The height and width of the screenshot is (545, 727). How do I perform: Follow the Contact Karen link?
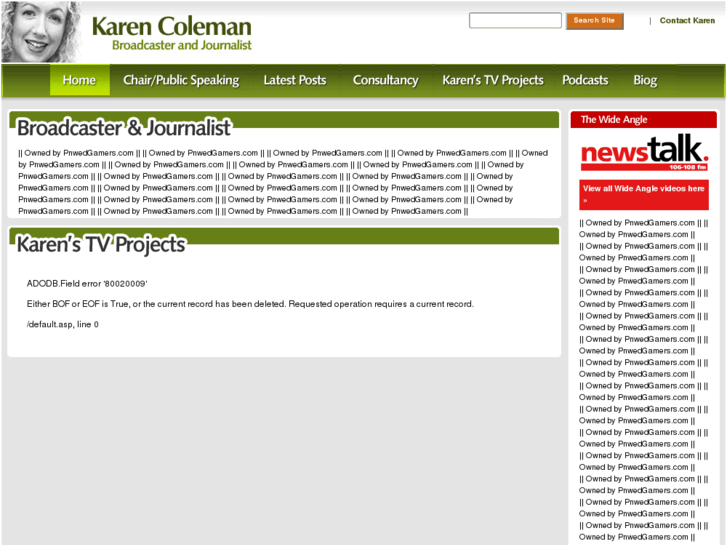687,20
